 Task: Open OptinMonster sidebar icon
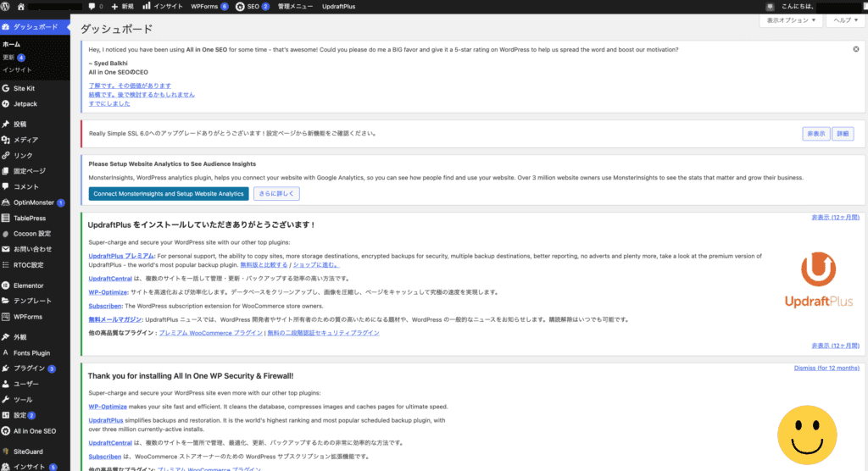6,202
